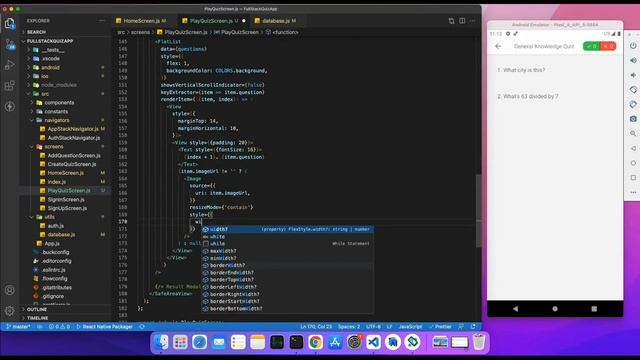Click the emulator sidebar overview square

pyautogui.click(x=633, y=178)
